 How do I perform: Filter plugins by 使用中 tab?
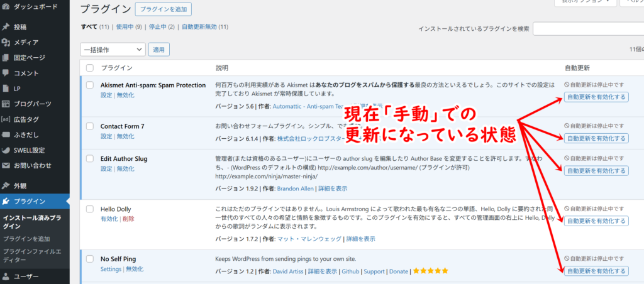[x=125, y=26]
